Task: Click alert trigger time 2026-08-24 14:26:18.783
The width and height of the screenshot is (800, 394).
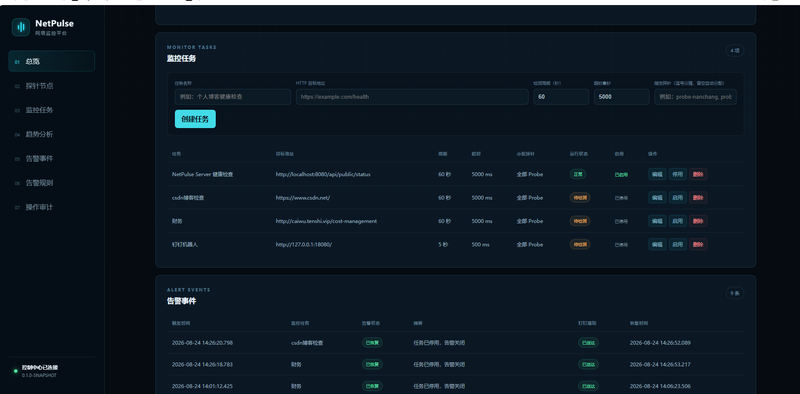Action: click(x=202, y=364)
